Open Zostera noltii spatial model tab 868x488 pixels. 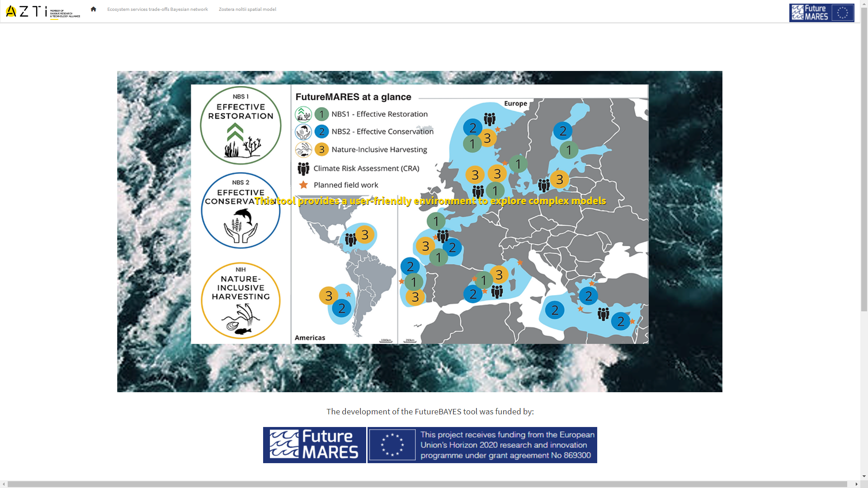pyautogui.click(x=247, y=9)
